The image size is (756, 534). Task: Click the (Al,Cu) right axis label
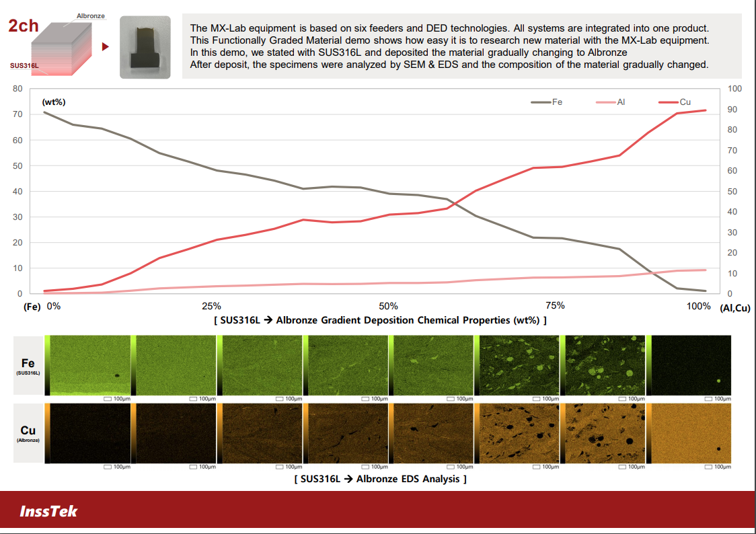pos(734,308)
